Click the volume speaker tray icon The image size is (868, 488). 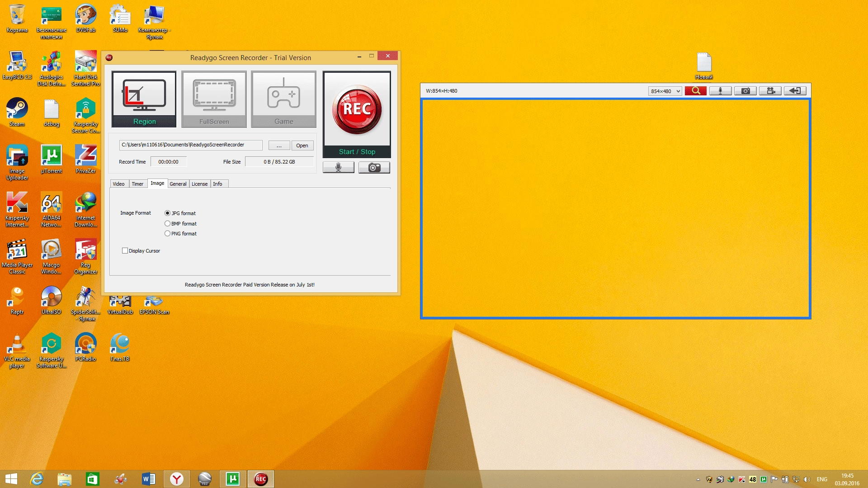[807, 479]
